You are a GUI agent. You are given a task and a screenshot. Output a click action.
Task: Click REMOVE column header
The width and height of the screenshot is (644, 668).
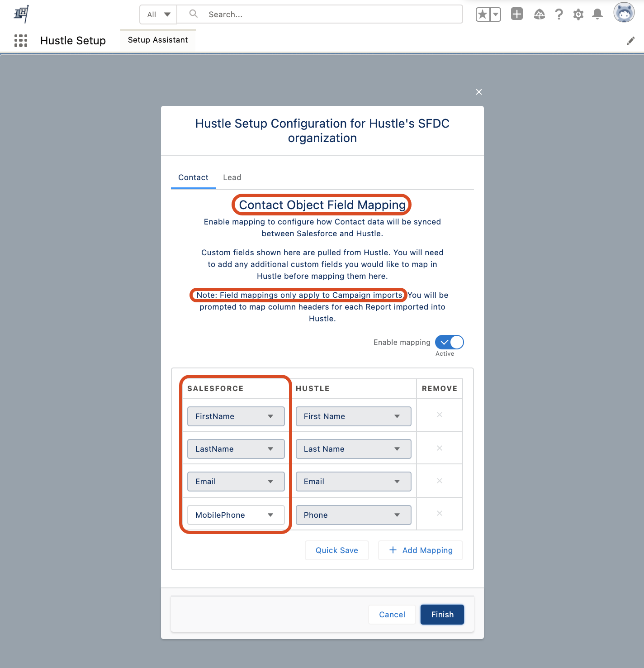pos(440,389)
